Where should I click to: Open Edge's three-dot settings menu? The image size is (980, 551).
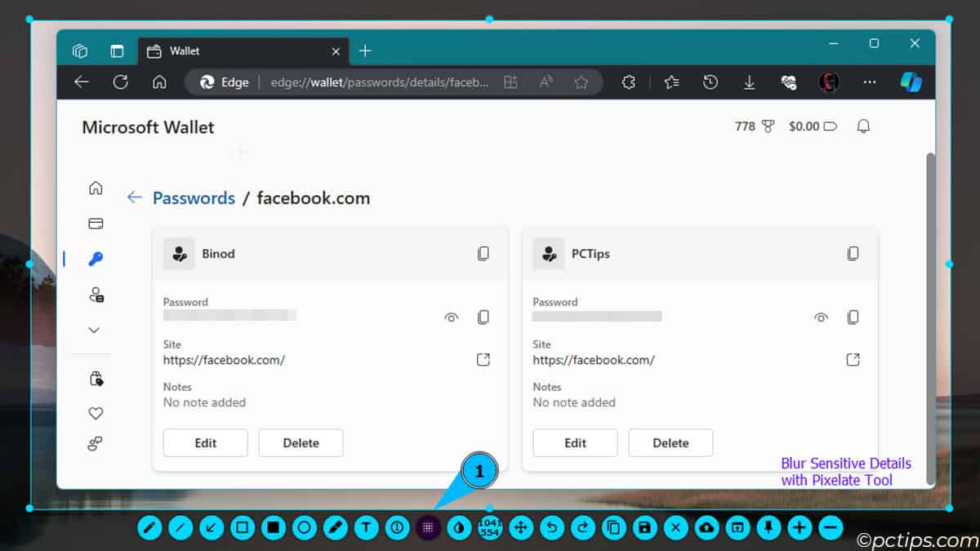[x=869, y=82]
